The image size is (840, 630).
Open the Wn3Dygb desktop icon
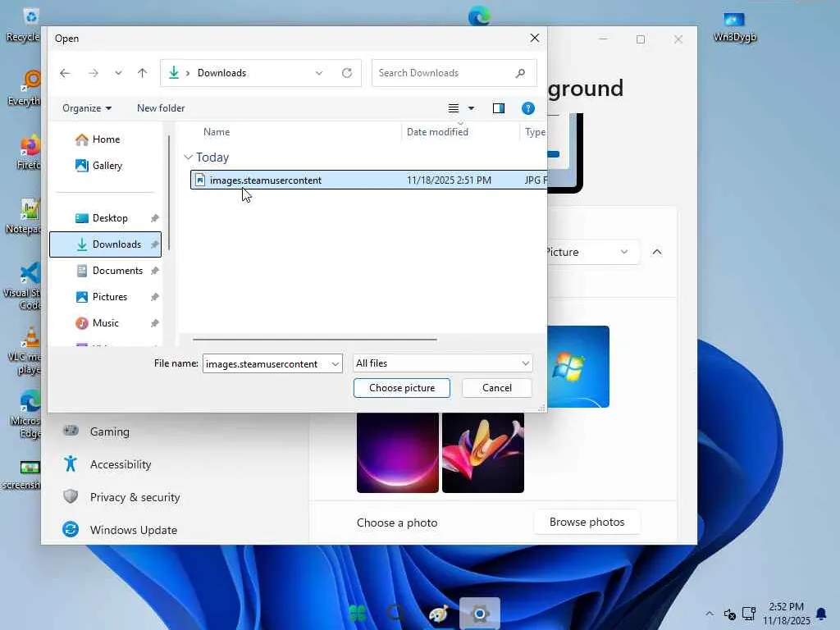(x=734, y=27)
